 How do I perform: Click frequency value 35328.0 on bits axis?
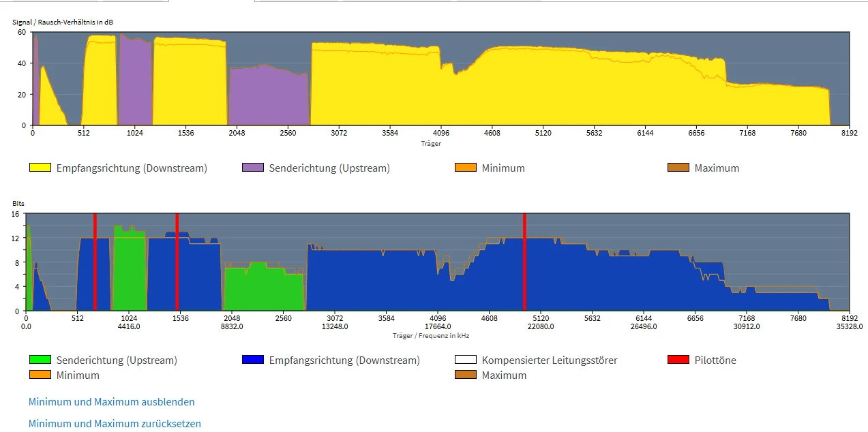tap(850, 326)
